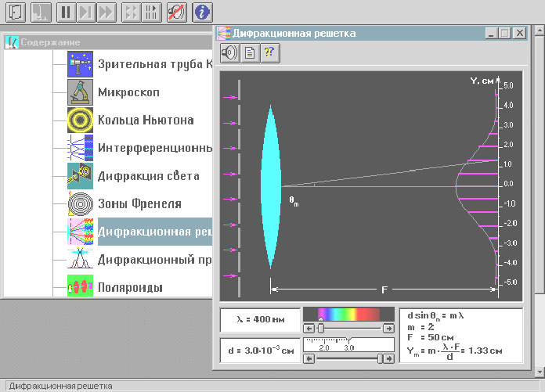Click the arrange-windows columns icon

tap(152, 13)
